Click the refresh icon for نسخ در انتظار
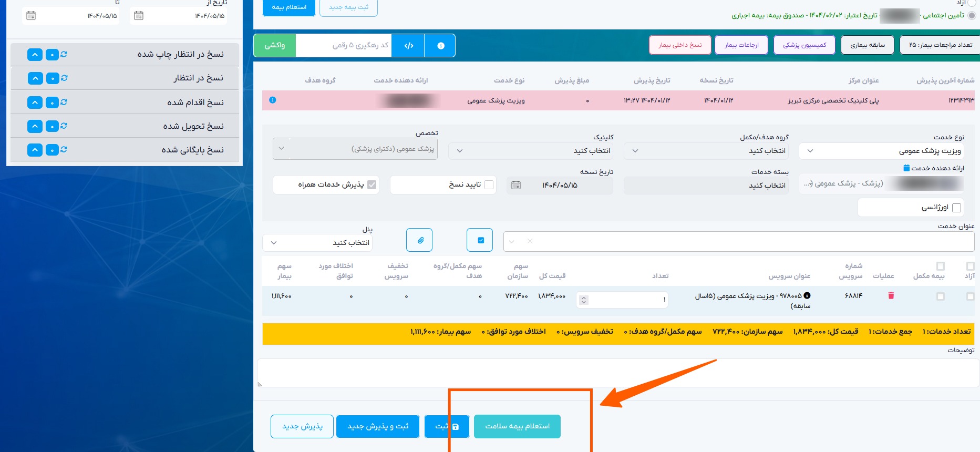Viewport: 980px width, 452px height. 64,78
